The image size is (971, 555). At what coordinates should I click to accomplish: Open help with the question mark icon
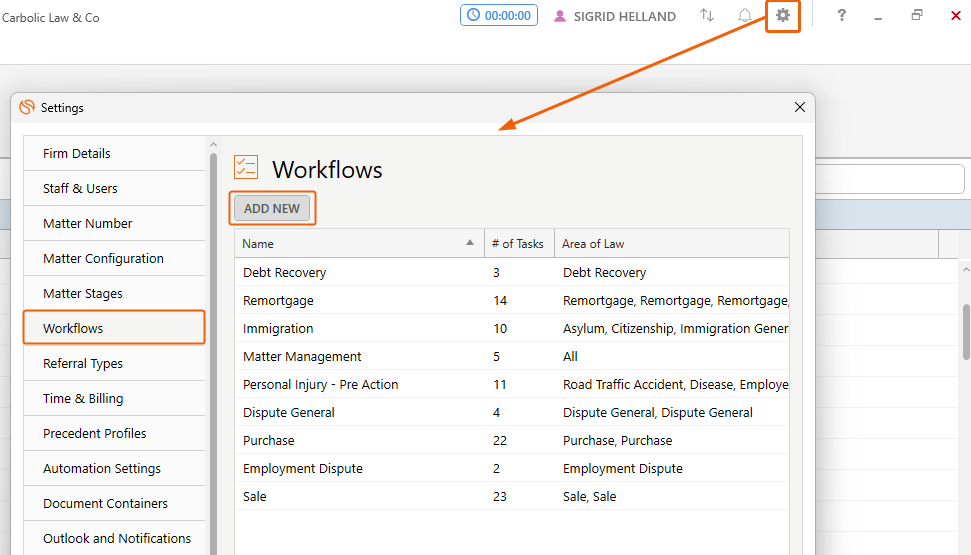click(x=841, y=15)
